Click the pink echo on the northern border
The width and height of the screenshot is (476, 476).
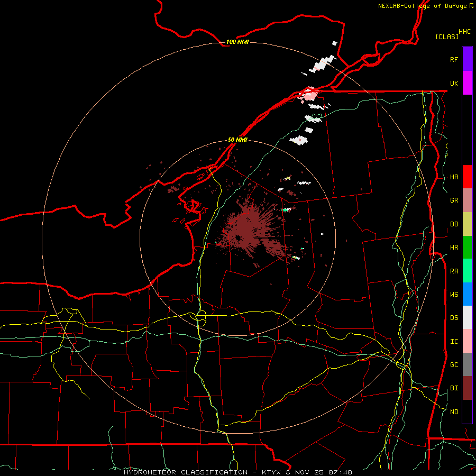(309, 96)
